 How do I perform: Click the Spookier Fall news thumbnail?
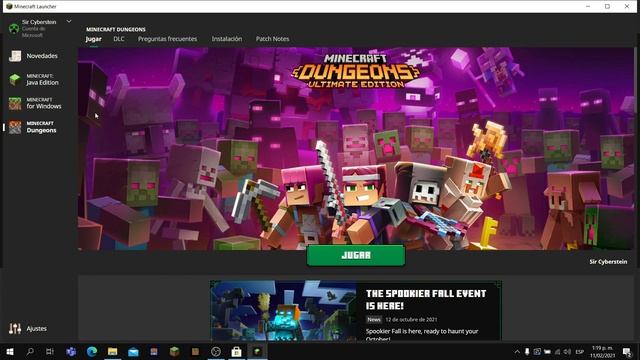tap(283, 310)
